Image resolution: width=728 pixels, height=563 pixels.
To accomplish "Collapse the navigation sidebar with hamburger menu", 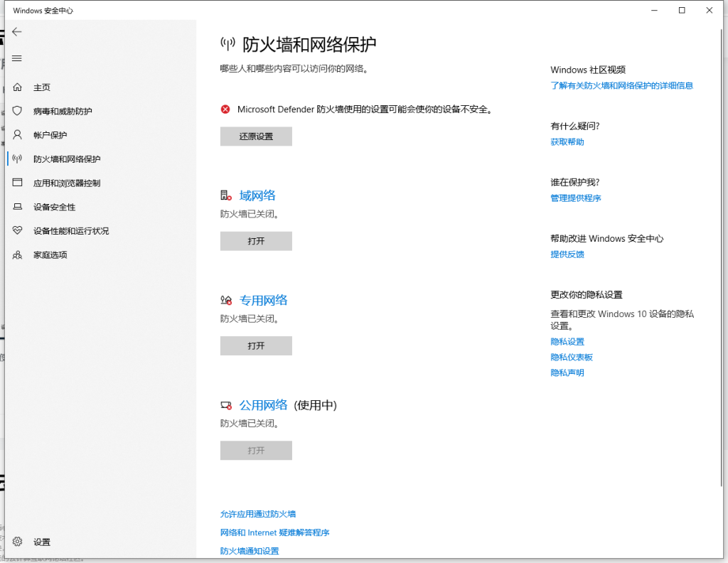I will (x=17, y=58).
